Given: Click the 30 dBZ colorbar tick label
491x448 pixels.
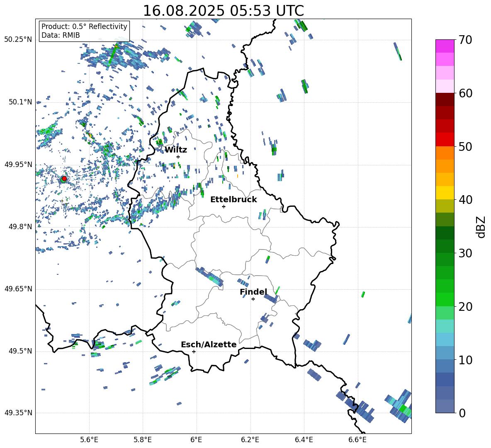Looking at the screenshot, I should tap(465, 253).
